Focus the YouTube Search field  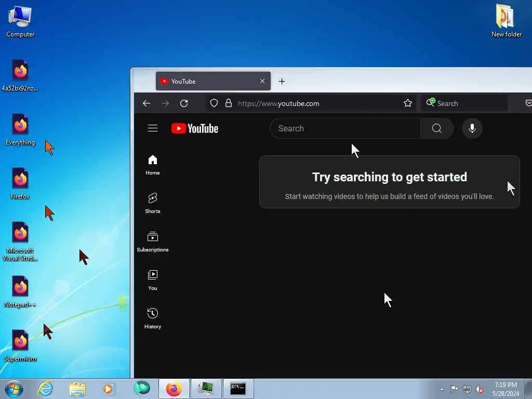[345, 128]
